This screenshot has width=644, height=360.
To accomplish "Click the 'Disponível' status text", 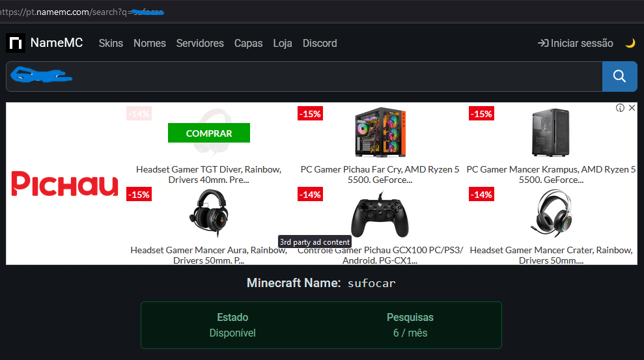I will click(x=232, y=333).
